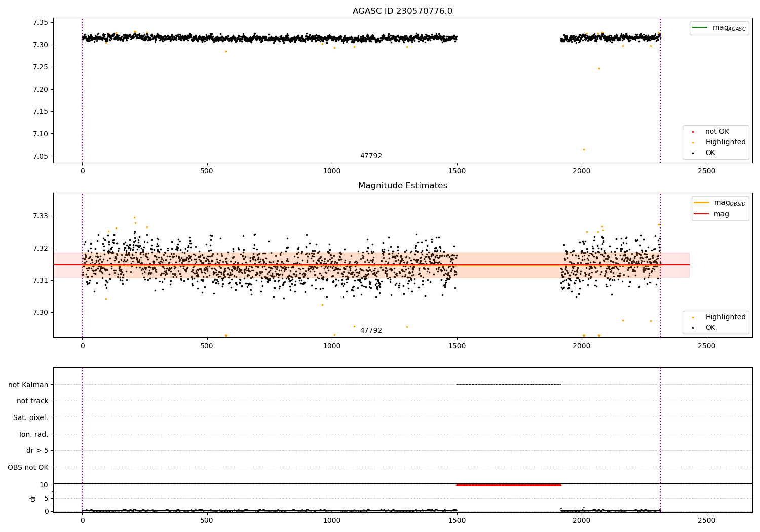
Task: Click the "Sat. pixel." axis label
Action: (x=31, y=417)
